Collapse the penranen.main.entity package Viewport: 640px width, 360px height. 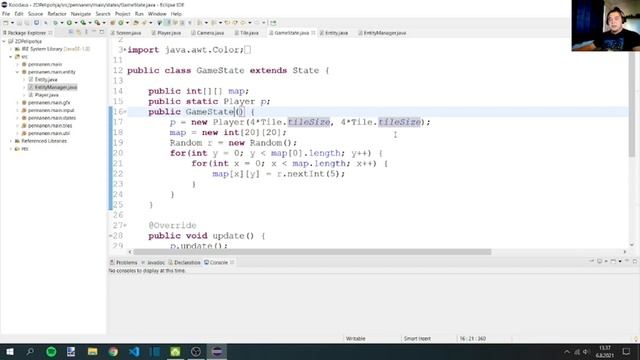[18, 72]
